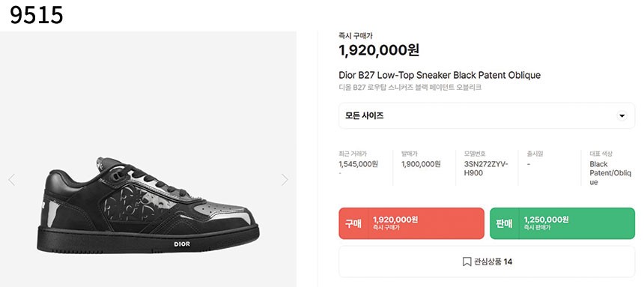Click the 최근 거래가 1,545,000원 value
Image resolution: width=644 pixels, height=287 pixels.
pyautogui.click(x=358, y=164)
